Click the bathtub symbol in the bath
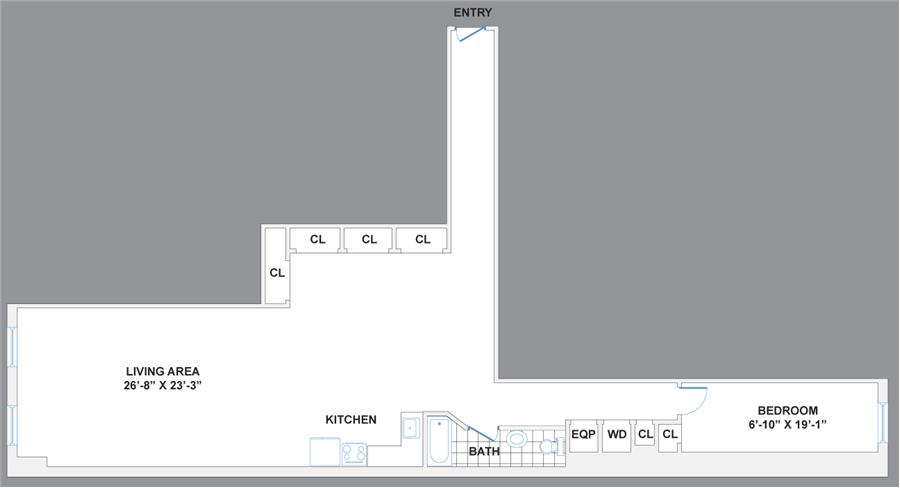 pos(439,440)
